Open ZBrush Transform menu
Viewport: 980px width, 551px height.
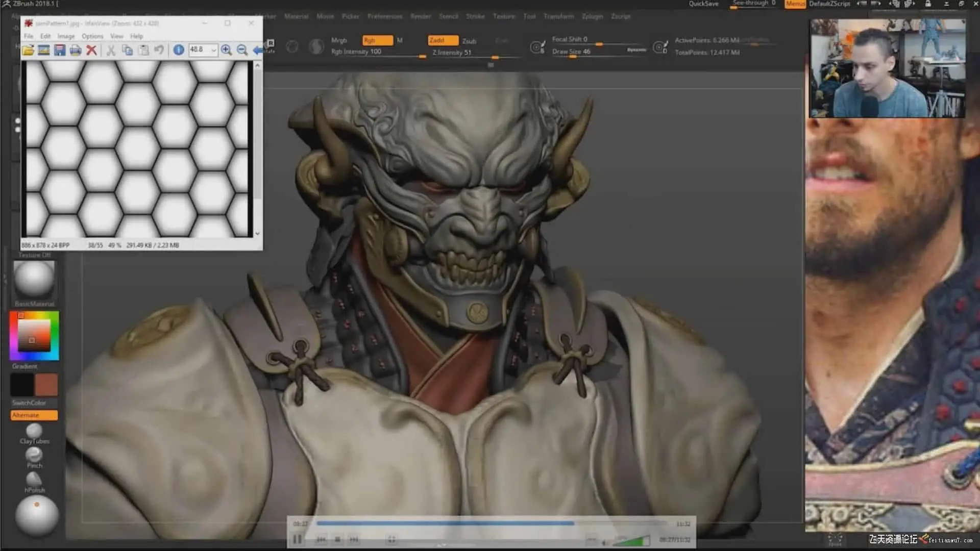click(558, 16)
